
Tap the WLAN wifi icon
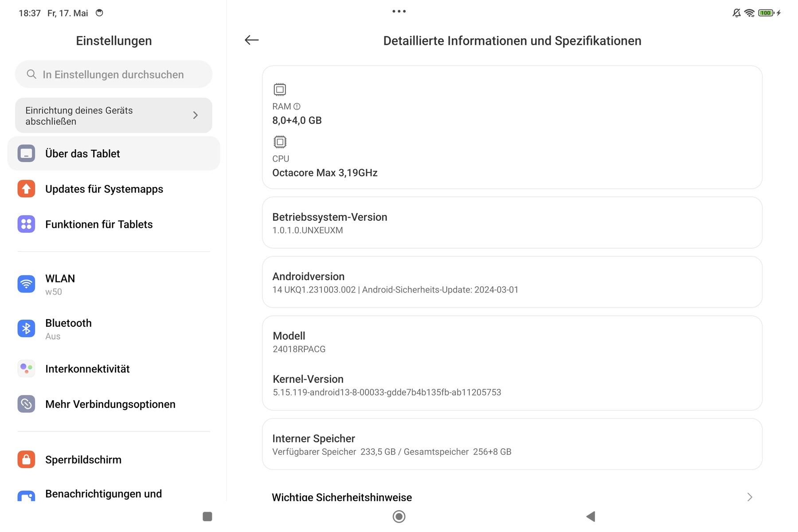click(x=26, y=284)
